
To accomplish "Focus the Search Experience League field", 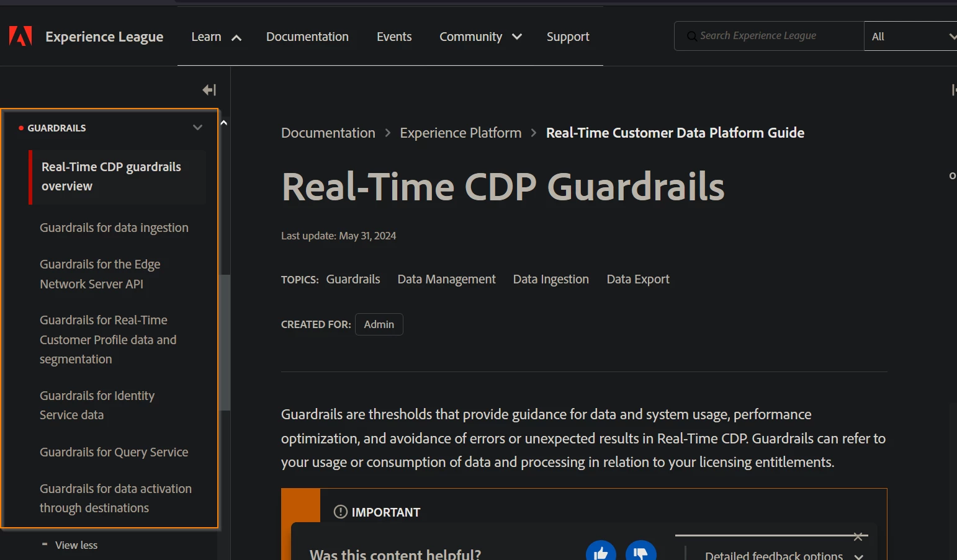I will point(769,36).
